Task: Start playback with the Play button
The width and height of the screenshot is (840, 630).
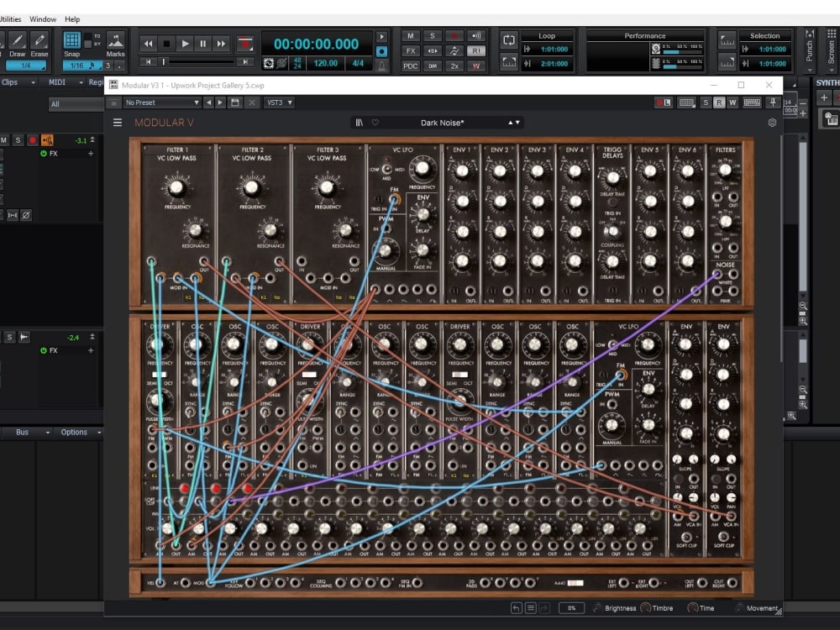Action: coord(185,44)
